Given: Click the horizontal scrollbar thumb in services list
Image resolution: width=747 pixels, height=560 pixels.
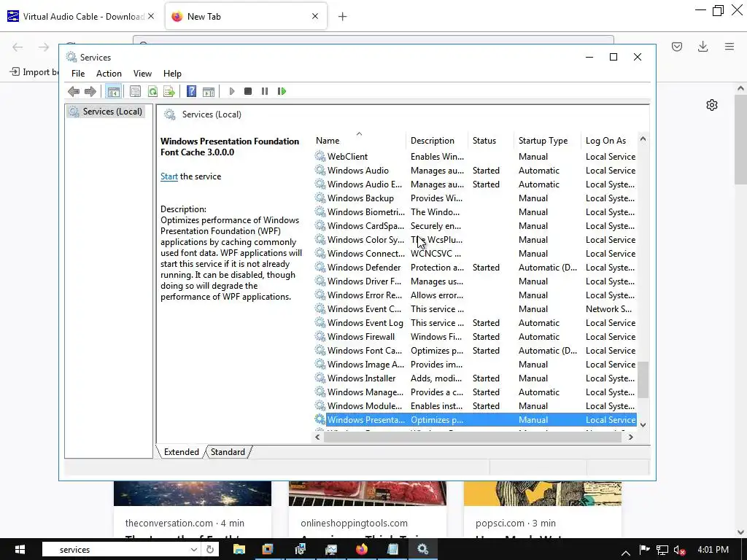Looking at the screenshot, I should (473, 437).
